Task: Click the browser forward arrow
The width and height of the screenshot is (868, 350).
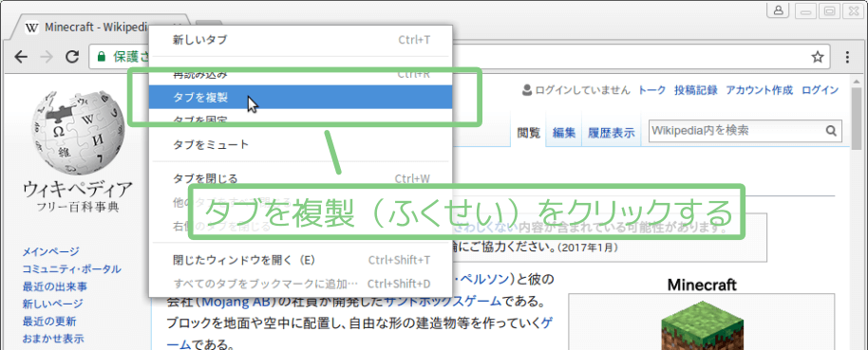Action: pyautogui.click(x=47, y=56)
